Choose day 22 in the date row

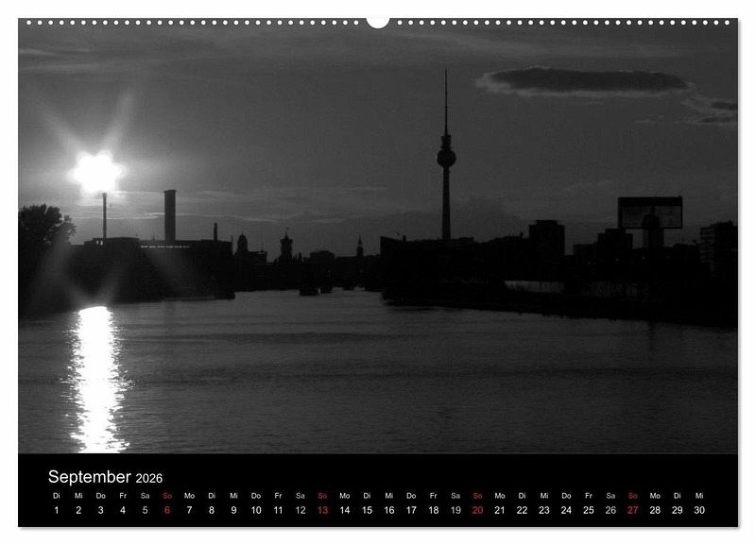[523, 510]
